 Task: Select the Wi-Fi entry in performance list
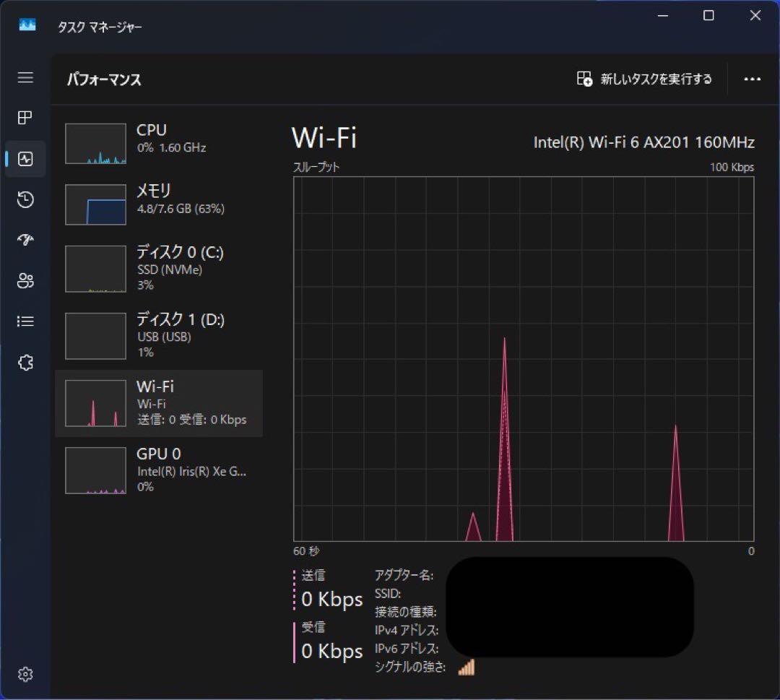[159, 402]
